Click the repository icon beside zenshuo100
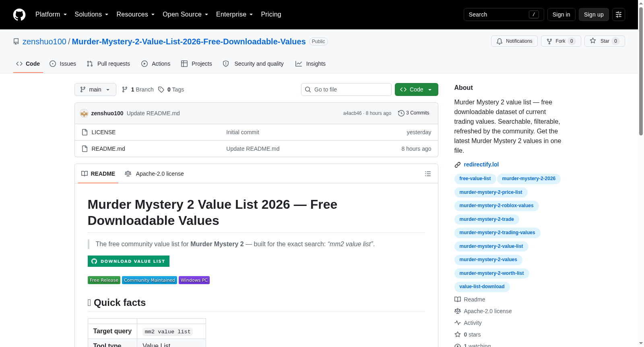 tap(16, 42)
